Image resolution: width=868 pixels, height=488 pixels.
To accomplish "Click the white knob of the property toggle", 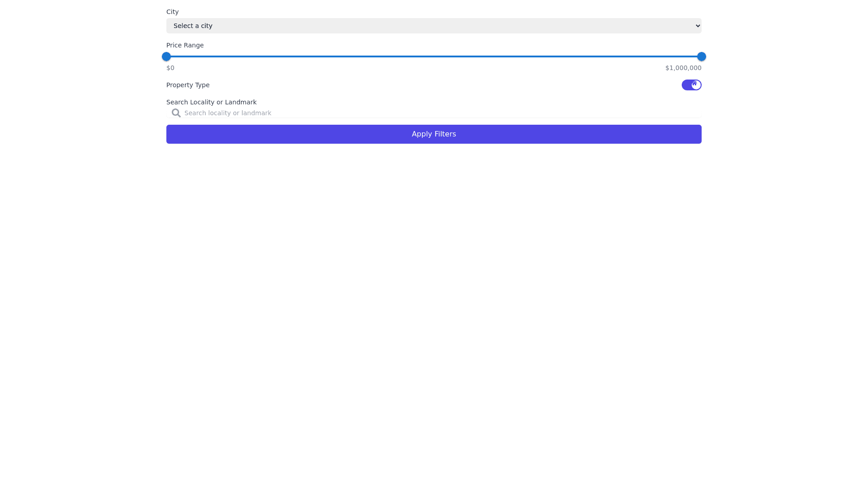I will pos(697,86).
